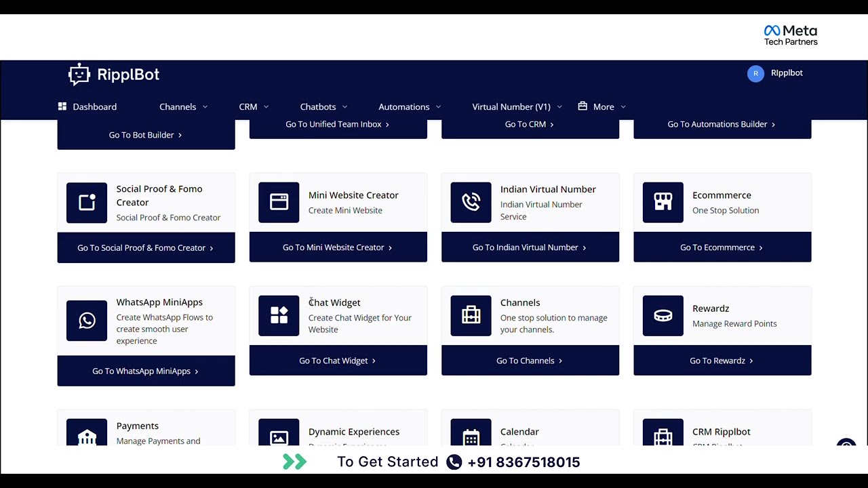Click the CRM Ripplbot card title

coord(722,432)
